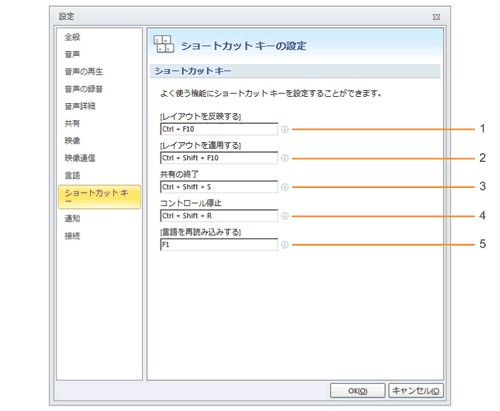Click the キャンセル button

pos(416,391)
